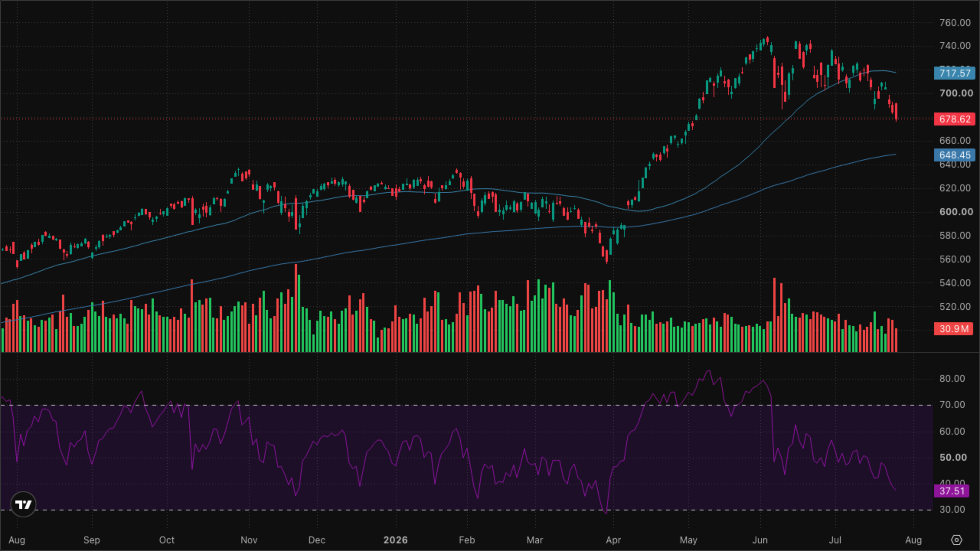Click the 50.00 RSI axis label
Image resolution: width=980 pixels, height=551 pixels.
[x=953, y=458]
